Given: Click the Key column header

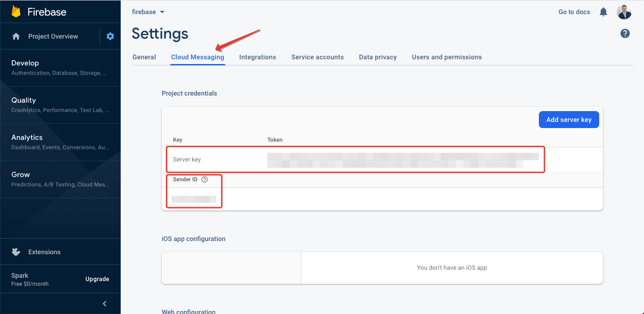Looking at the screenshot, I should tap(178, 140).
